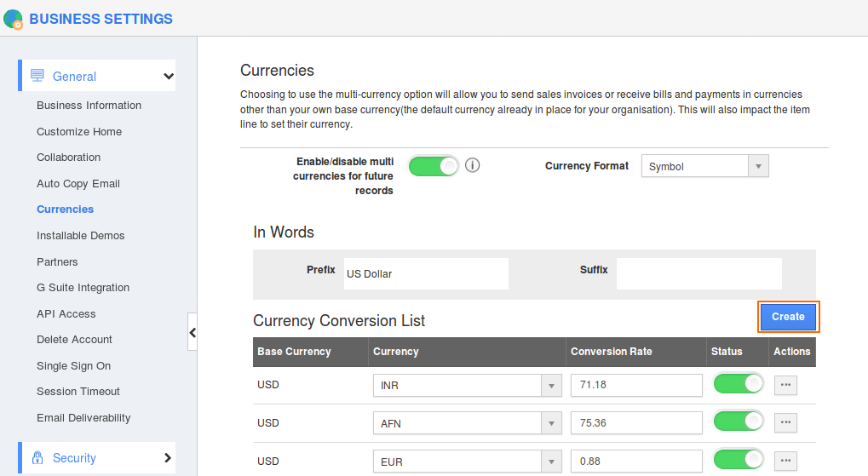Click the Prefix field containing US Dollar
Viewport: 868px width, 476px height.
pos(426,274)
